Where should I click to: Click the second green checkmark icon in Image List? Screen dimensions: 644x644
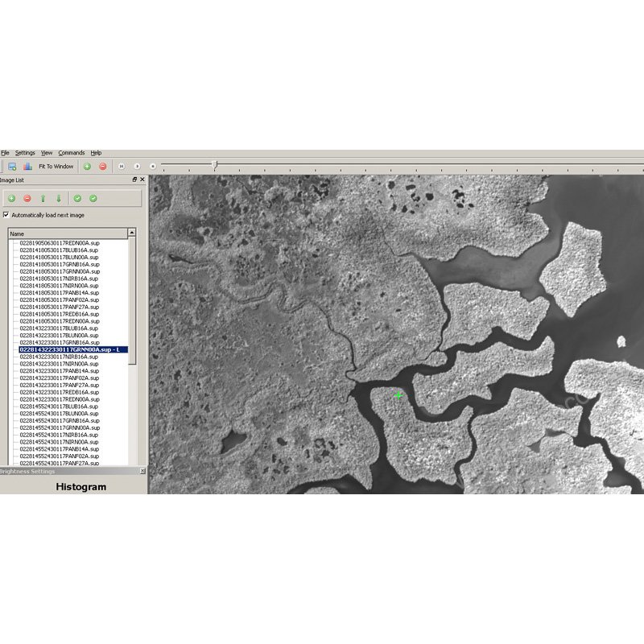(93, 198)
